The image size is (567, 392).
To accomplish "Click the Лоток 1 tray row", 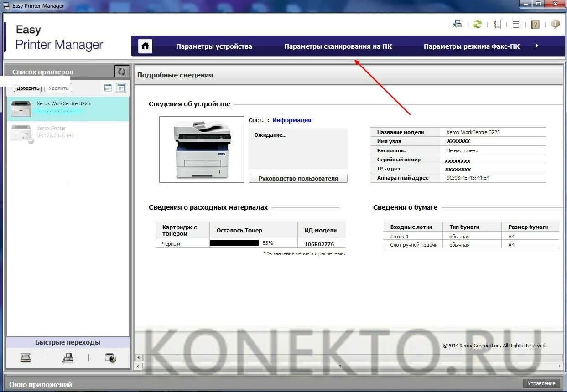I will click(x=471, y=237).
